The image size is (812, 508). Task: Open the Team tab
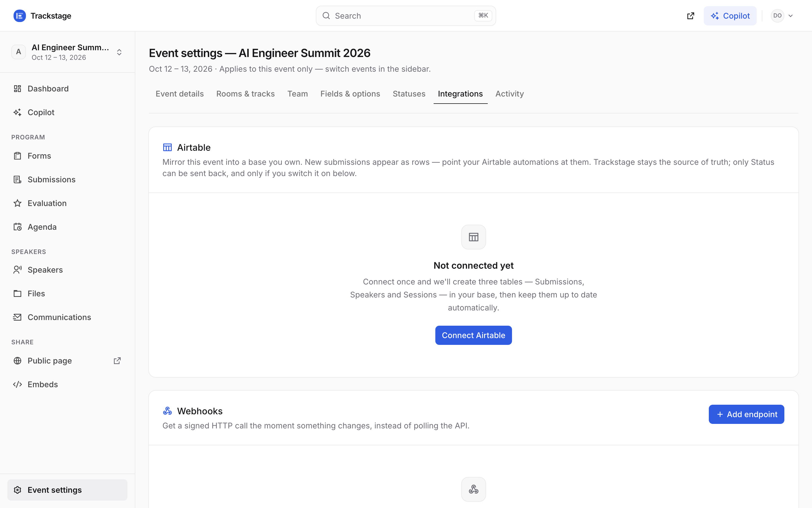tap(298, 94)
